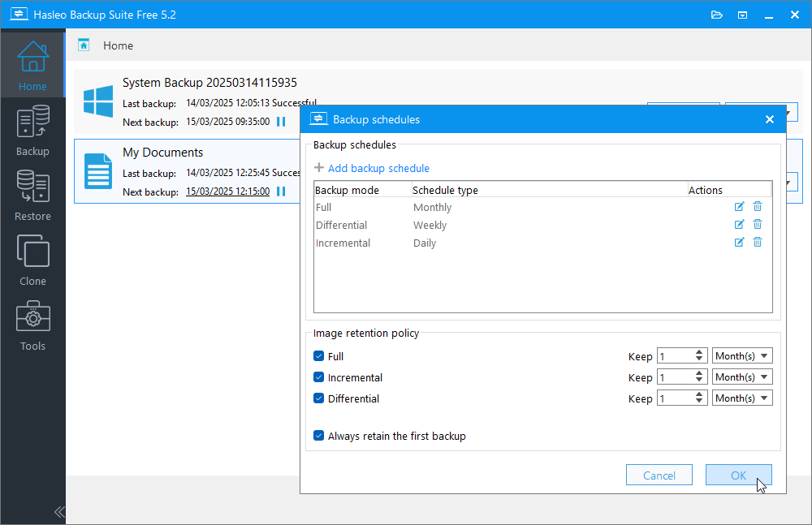812x525 pixels.
Task: Click the My Documents file icon
Action: click(x=98, y=171)
